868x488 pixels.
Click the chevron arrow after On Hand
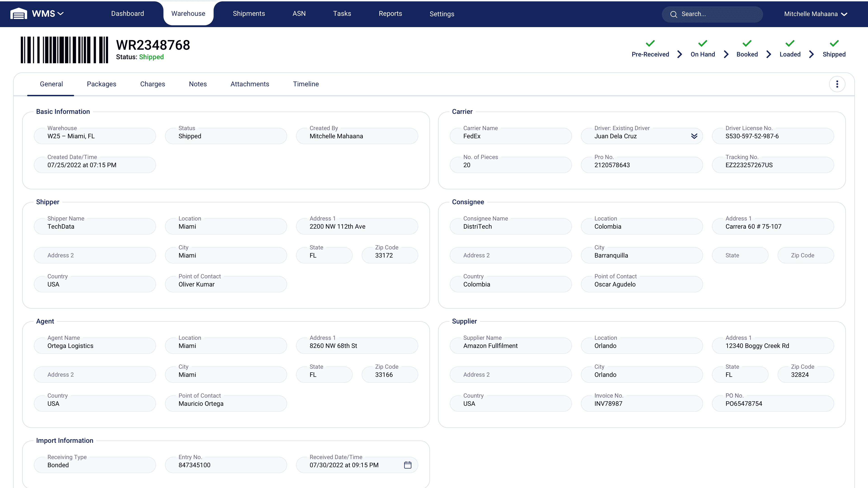click(726, 54)
